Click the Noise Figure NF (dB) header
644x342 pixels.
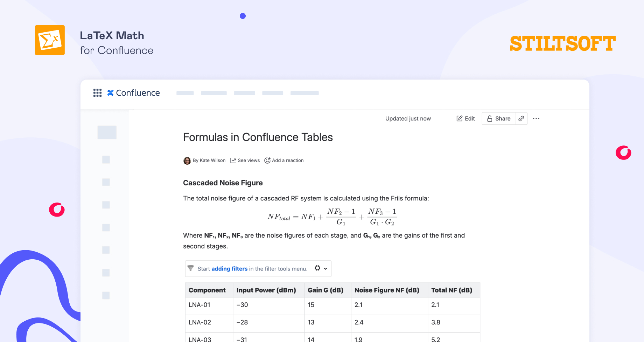click(390, 290)
